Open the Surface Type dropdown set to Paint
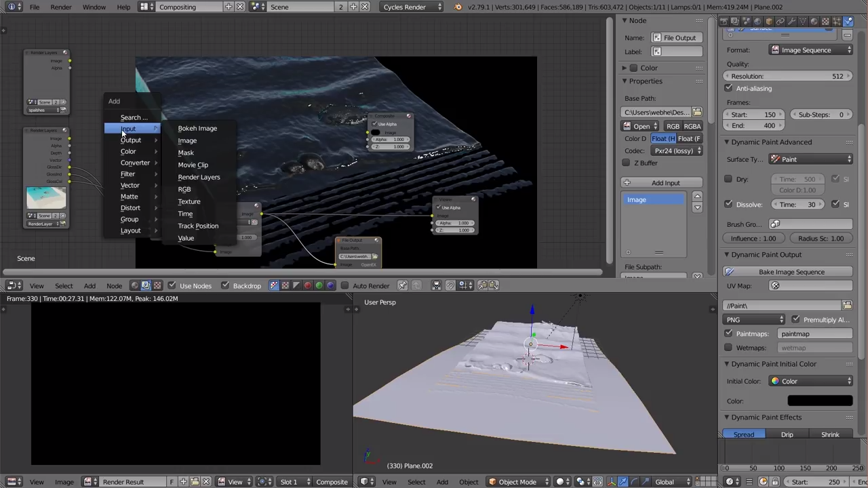This screenshot has width=868, height=488. coord(811,159)
